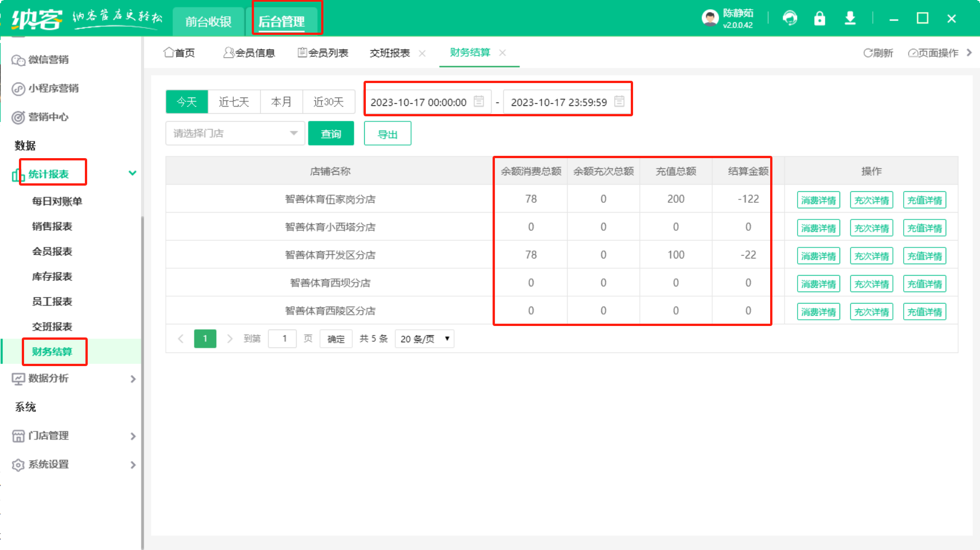Switch to the 前台收银 tab
Viewport: 980px width, 550px height.
pyautogui.click(x=208, y=22)
